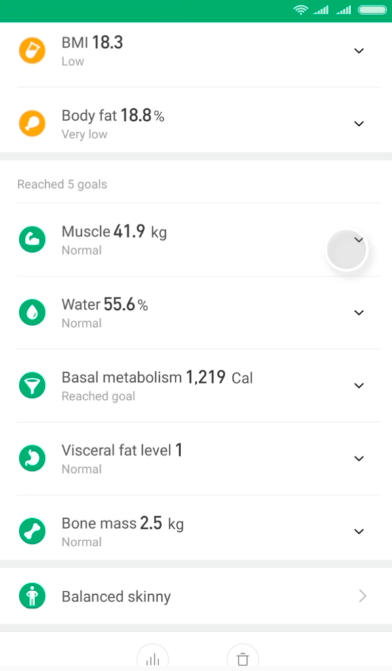
Task: Tap the Water droplet icon
Action: (x=32, y=312)
